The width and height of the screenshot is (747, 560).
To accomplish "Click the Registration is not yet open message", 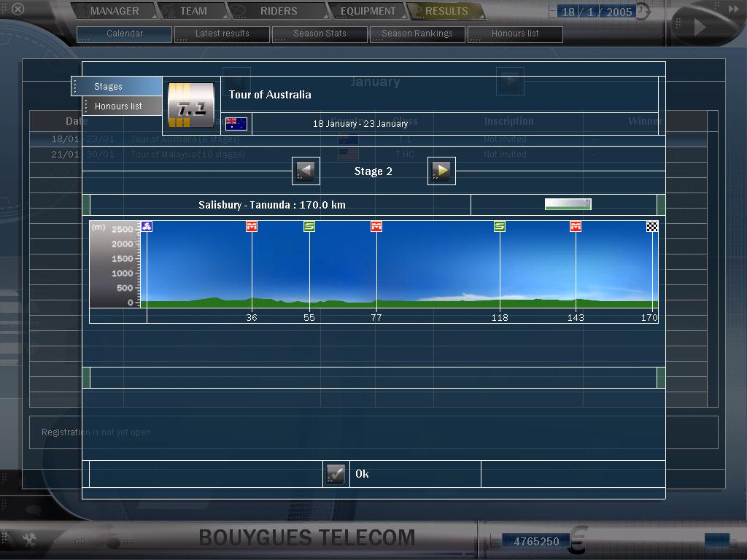I will click(x=96, y=432).
